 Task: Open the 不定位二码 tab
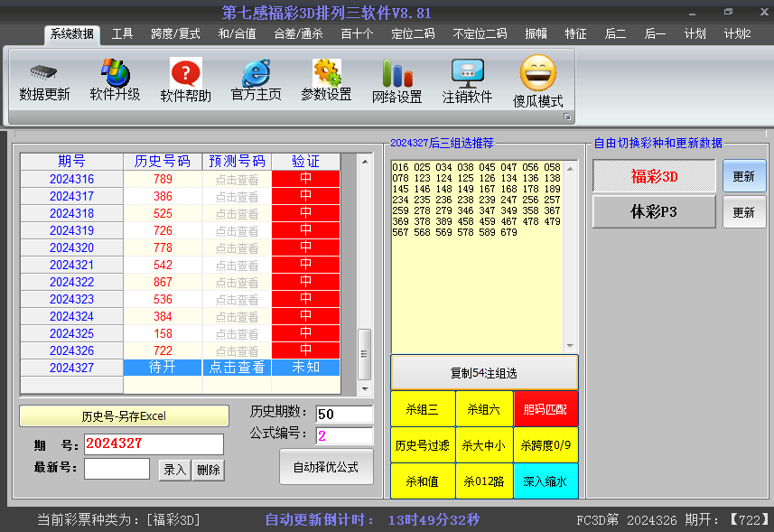(x=480, y=34)
